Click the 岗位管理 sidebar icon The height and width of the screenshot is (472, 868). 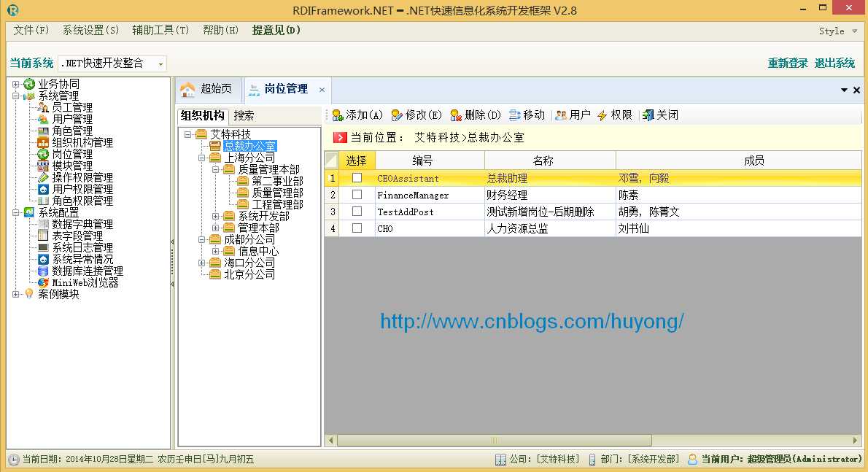click(43, 155)
